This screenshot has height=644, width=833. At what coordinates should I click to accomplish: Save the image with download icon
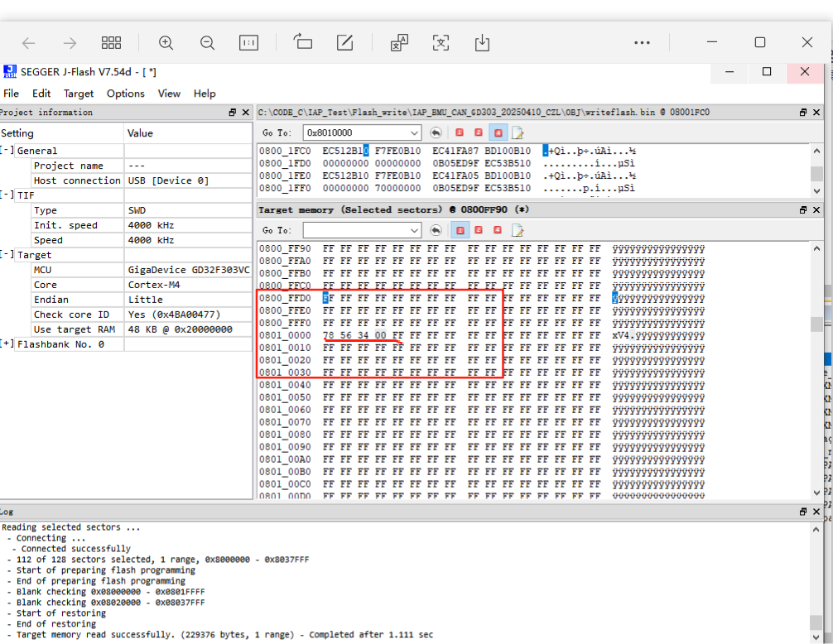pos(482,42)
